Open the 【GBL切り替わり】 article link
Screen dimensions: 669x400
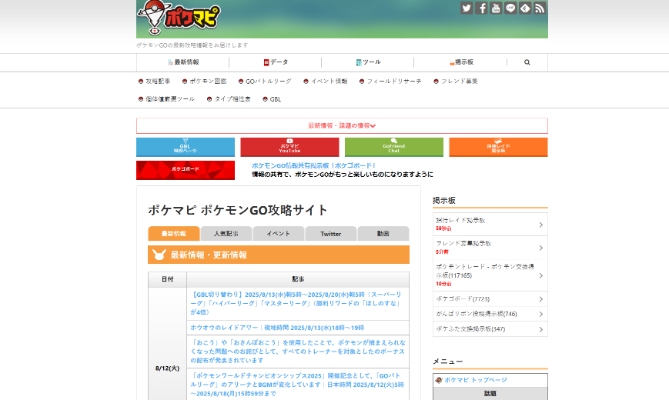click(296, 303)
